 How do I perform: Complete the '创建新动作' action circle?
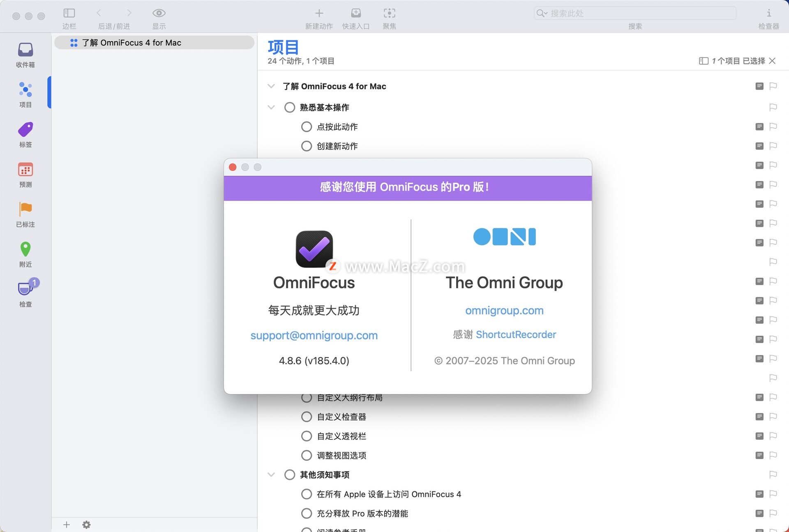[x=307, y=146]
